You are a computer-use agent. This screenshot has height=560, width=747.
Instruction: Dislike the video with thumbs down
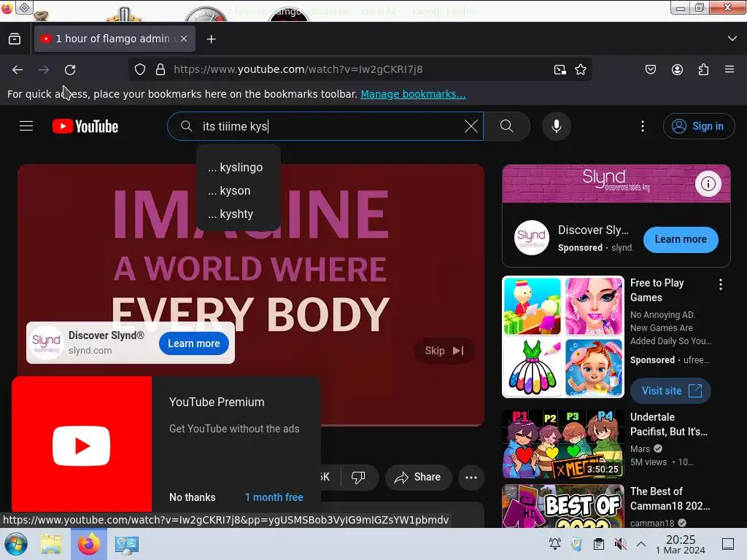click(358, 477)
